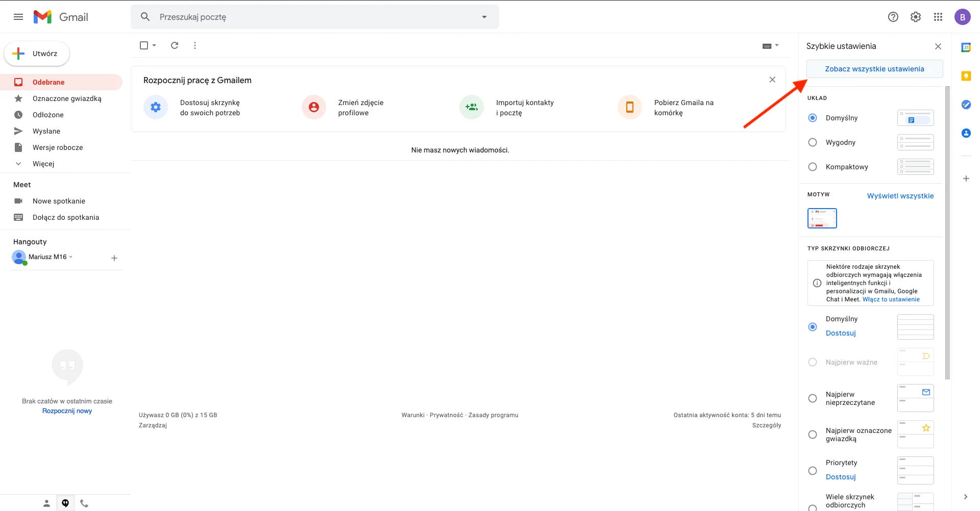Viewport: 980px width, 511px height.
Task: Open the select-all checkbox dropdown arrow
Action: [154, 45]
